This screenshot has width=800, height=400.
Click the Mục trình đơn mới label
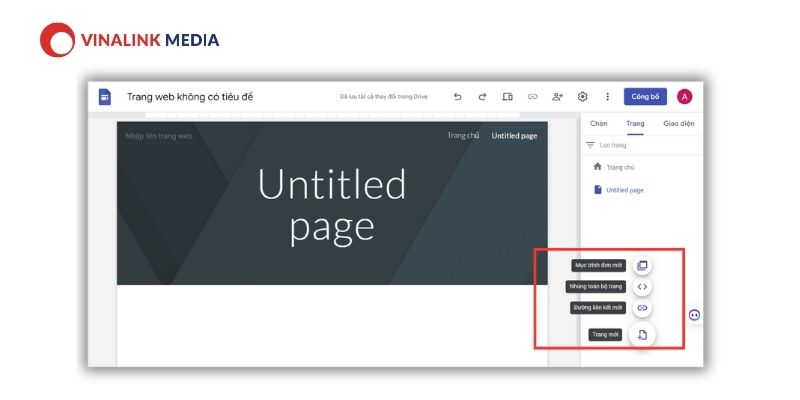[x=598, y=265]
